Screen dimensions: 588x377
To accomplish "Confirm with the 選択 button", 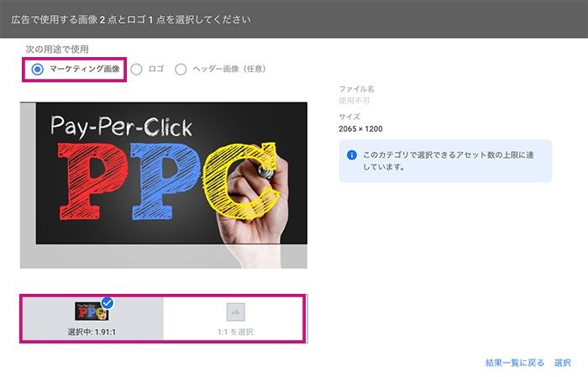I will [563, 363].
